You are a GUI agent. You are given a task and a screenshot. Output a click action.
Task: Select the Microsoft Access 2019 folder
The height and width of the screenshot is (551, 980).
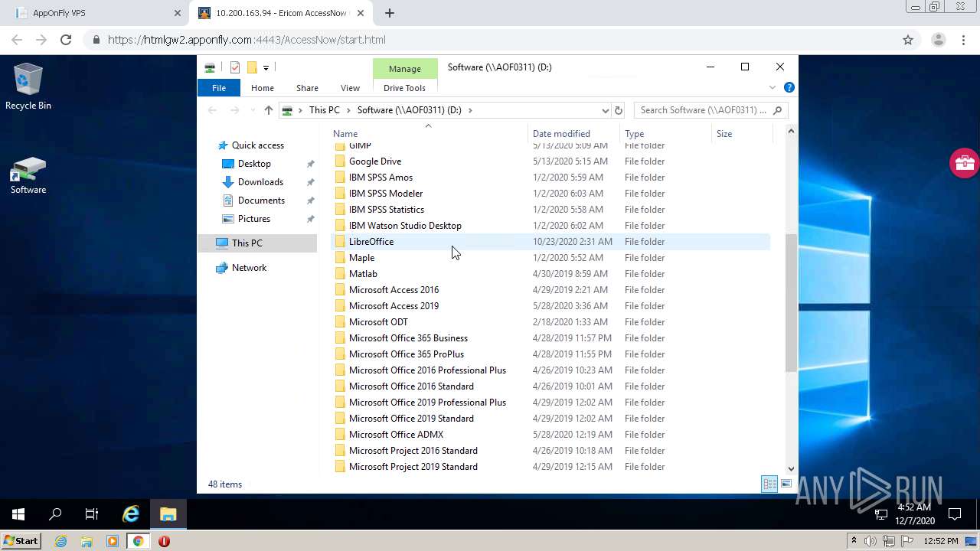[394, 306]
